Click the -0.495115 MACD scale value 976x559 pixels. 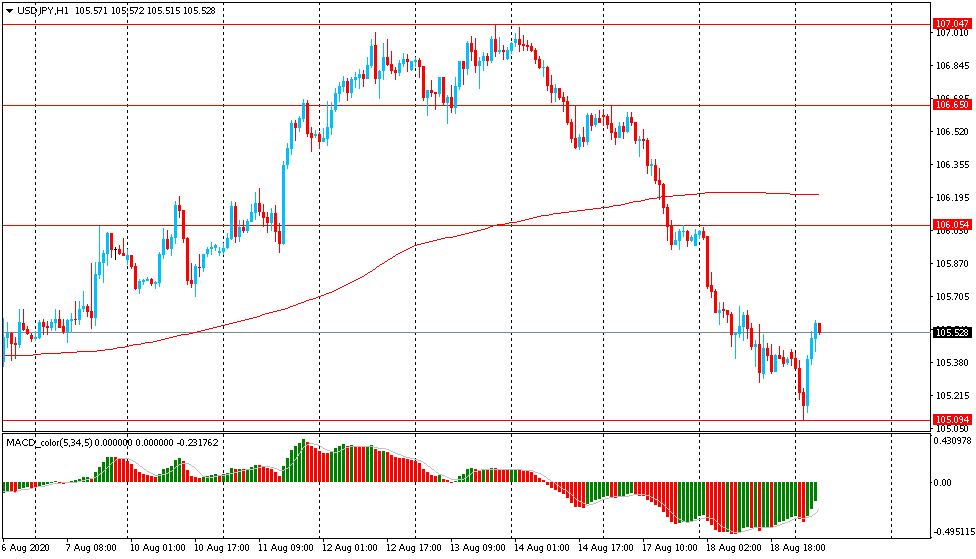tap(953, 532)
